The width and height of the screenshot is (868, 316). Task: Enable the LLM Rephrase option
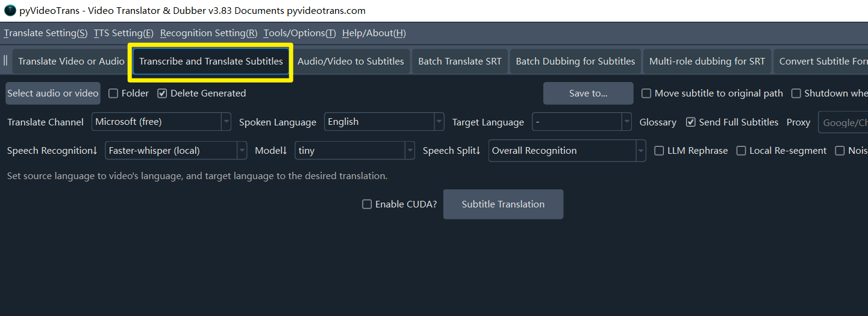pyautogui.click(x=659, y=151)
